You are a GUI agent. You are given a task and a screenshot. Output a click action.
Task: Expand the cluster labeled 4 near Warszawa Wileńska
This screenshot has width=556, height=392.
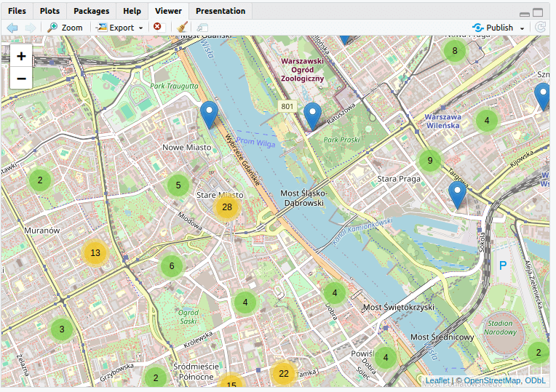tap(487, 121)
